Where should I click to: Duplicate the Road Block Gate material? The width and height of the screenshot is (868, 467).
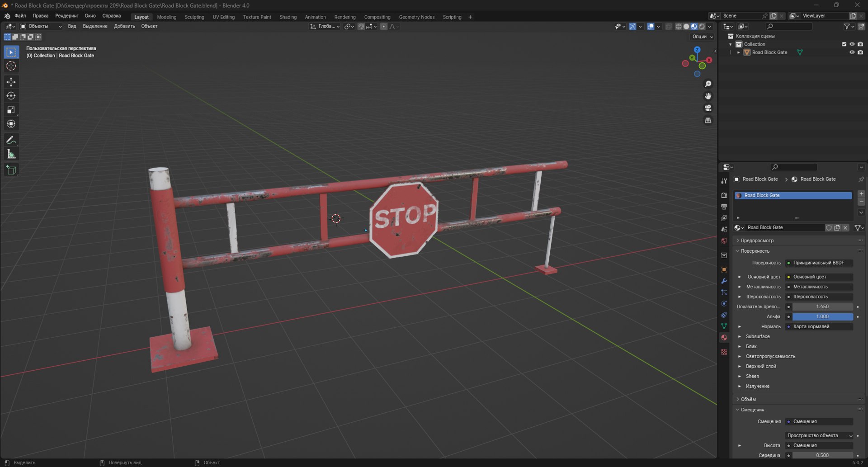point(837,228)
